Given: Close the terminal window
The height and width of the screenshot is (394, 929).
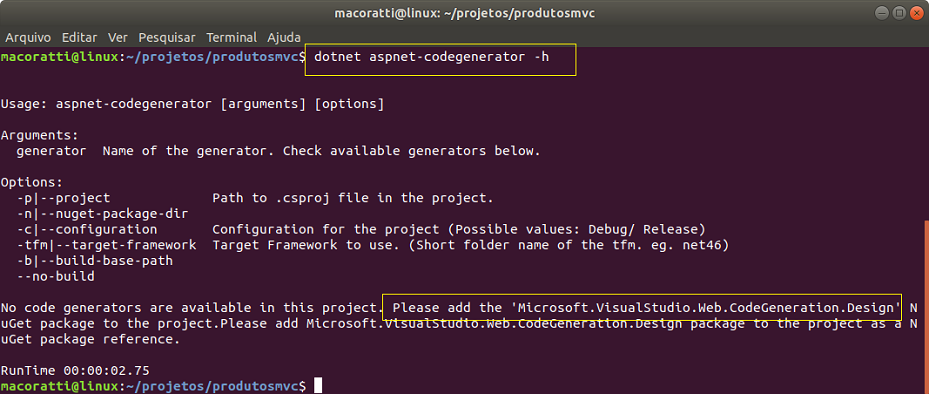Looking at the screenshot, I should tap(915, 13).
